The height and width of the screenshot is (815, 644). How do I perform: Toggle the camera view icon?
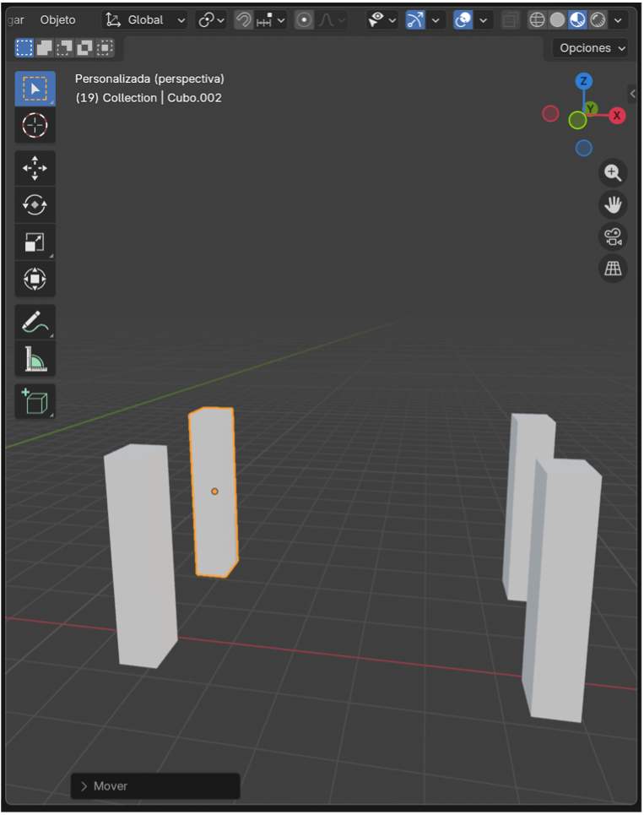(613, 237)
